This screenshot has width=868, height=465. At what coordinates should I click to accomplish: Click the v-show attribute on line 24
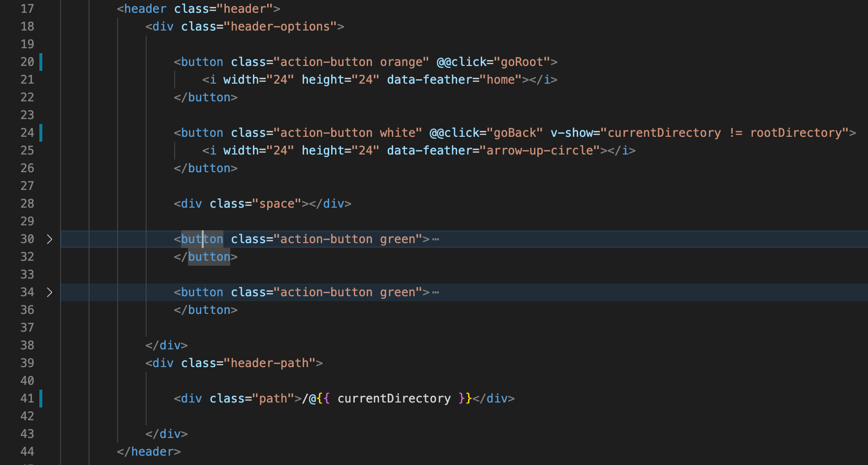pyautogui.click(x=571, y=133)
